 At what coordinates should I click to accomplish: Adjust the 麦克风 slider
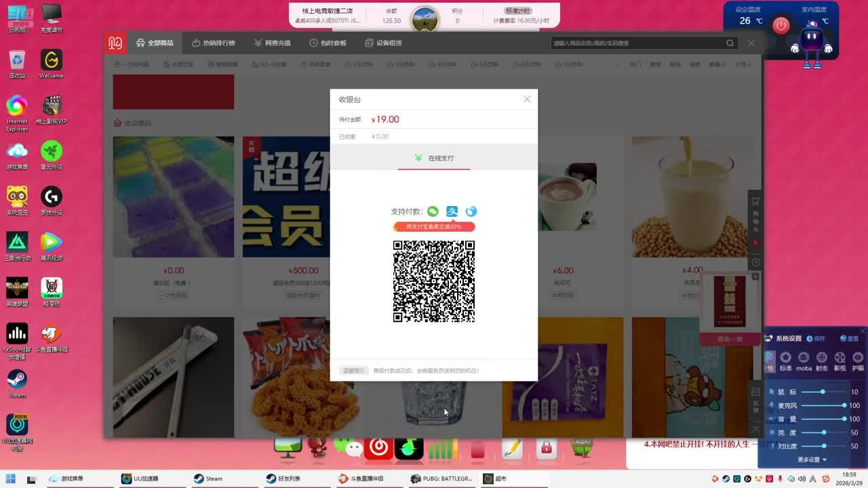(x=823, y=405)
